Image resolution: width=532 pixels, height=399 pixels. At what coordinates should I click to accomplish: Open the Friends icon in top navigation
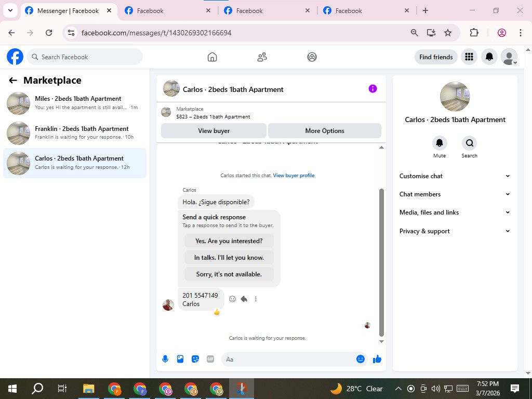pos(262,57)
